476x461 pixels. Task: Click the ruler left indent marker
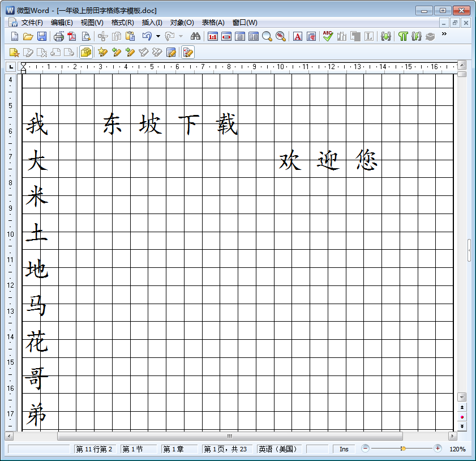23,71
